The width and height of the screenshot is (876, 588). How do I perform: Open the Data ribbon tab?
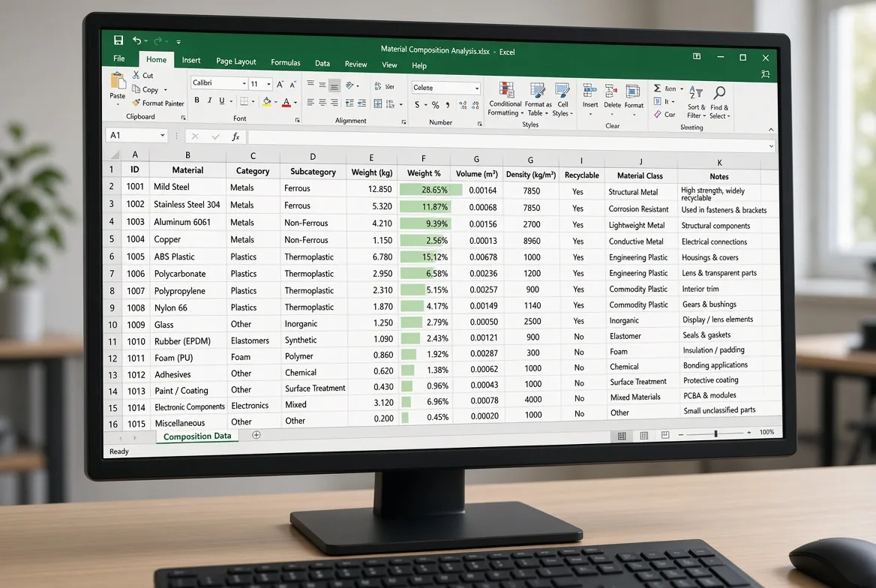322,63
